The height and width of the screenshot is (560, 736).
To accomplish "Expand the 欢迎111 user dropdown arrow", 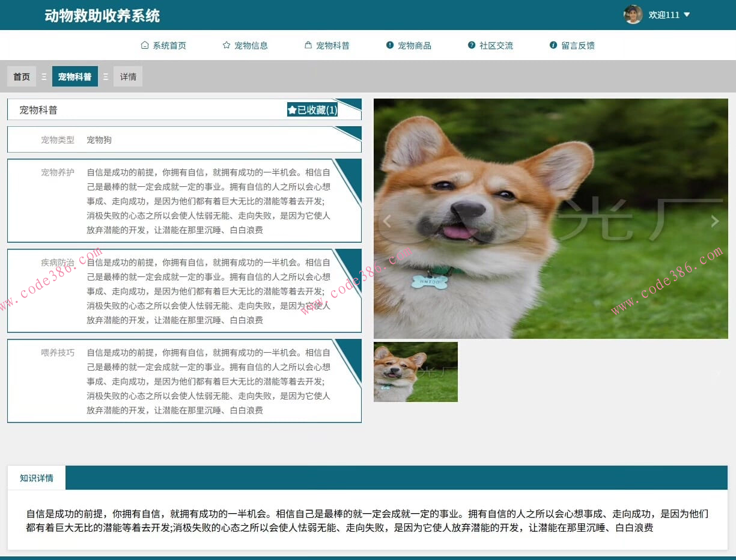I will click(x=687, y=15).
